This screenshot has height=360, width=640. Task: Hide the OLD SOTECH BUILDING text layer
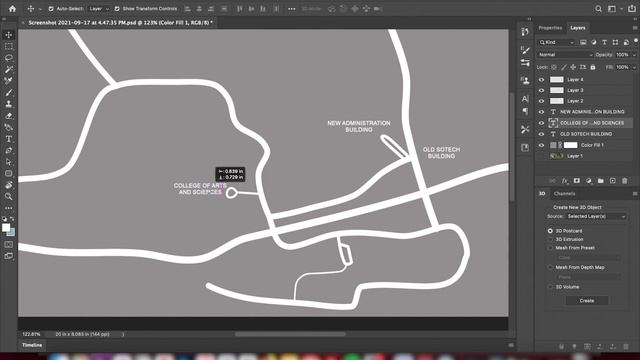pos(542,134)
